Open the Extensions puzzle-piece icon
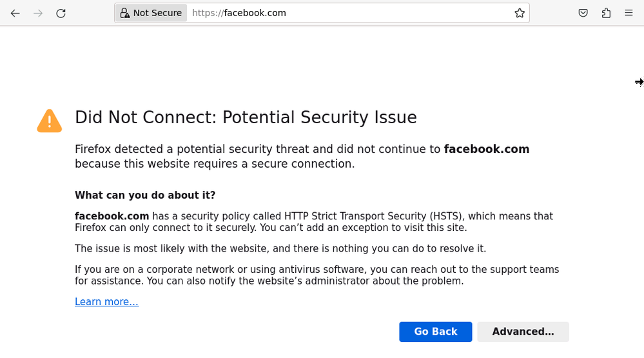Image resolution: width=644 pixels, height=358 pixels. (x=606, y=13)
